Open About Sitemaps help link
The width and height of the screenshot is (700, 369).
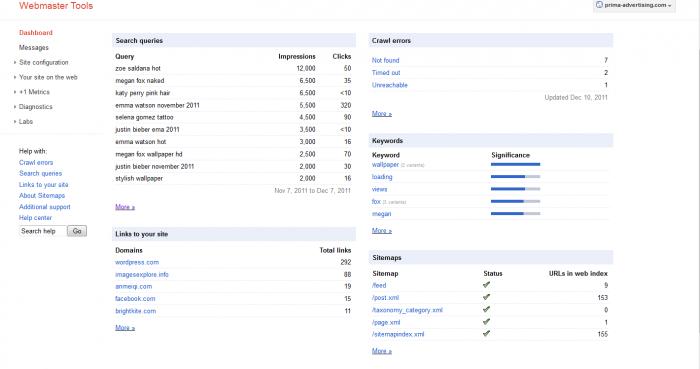(42, 195)
